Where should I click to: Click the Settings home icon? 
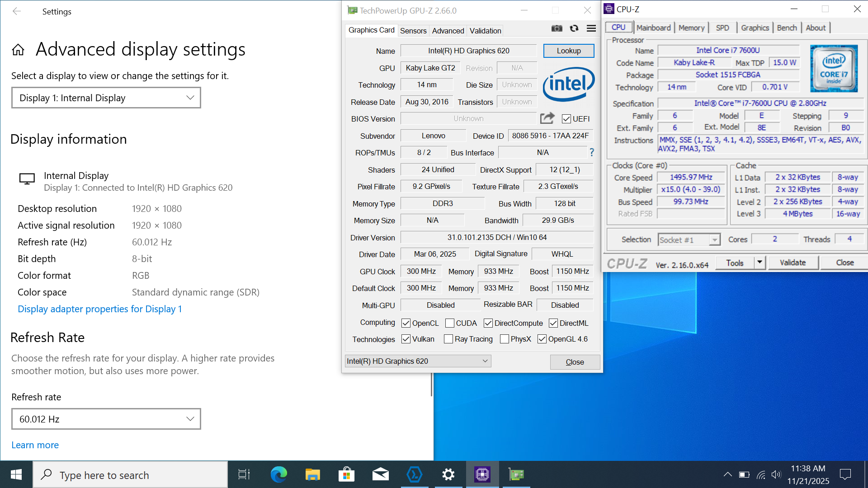[x=18, y=50]
